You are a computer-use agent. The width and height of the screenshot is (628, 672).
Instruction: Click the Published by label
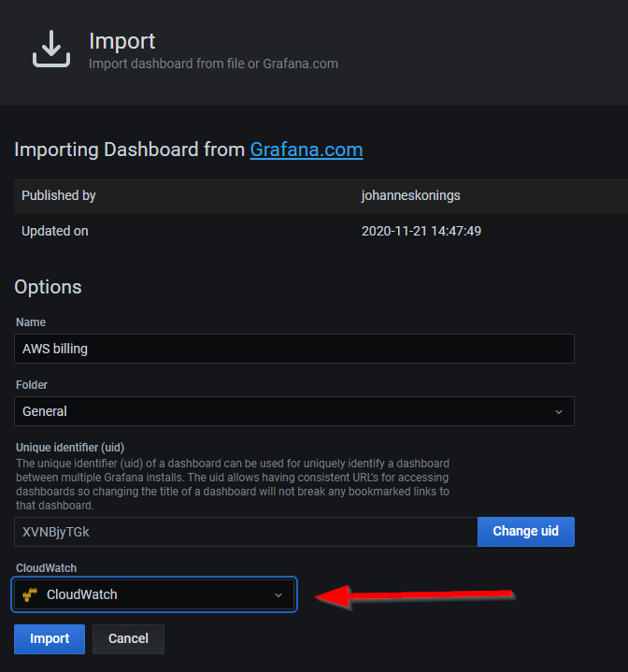coord(59,195)
